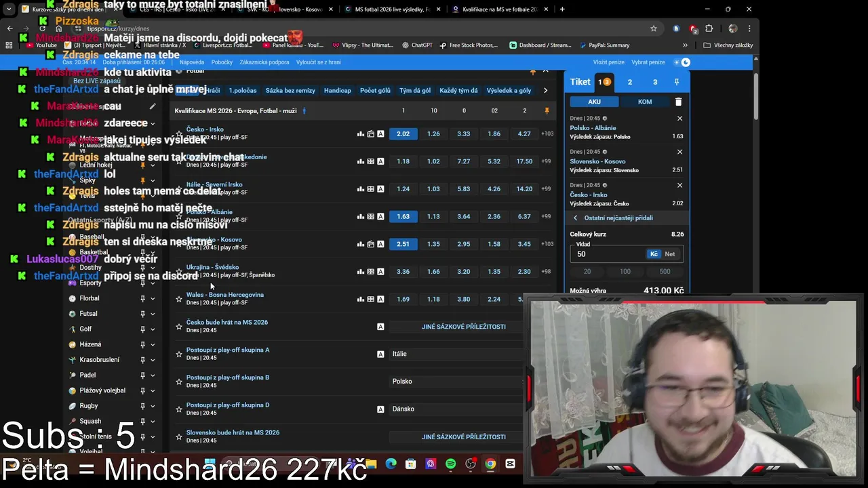
Task: Click the A icon for Česko bude hrát na MS 2026
Action: 380,327
